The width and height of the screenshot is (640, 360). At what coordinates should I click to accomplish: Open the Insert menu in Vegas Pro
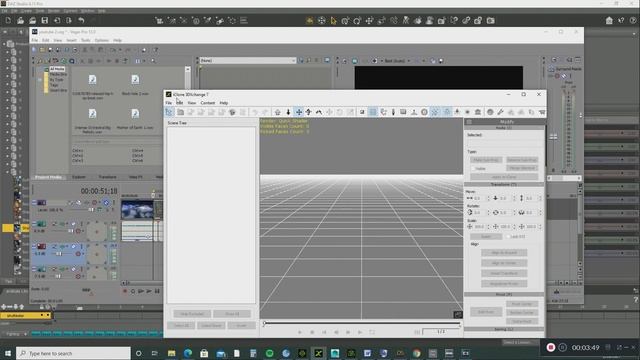pyautogui.click(x=71, y=40)
